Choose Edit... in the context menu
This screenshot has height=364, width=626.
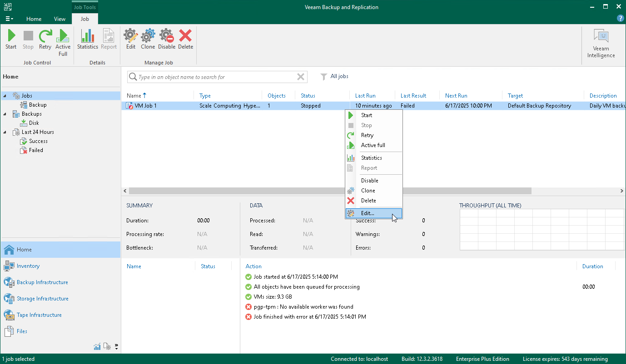pos(374,213)
